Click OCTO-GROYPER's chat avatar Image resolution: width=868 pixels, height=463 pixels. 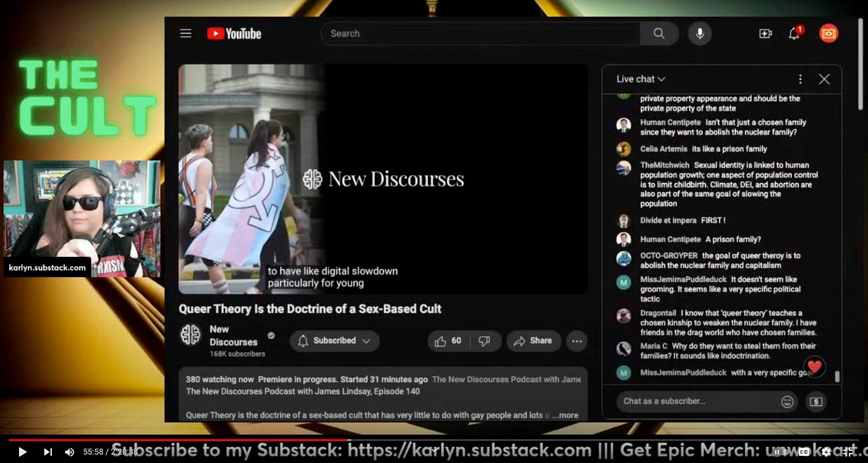pyautogui.click(x=624, y=259)
